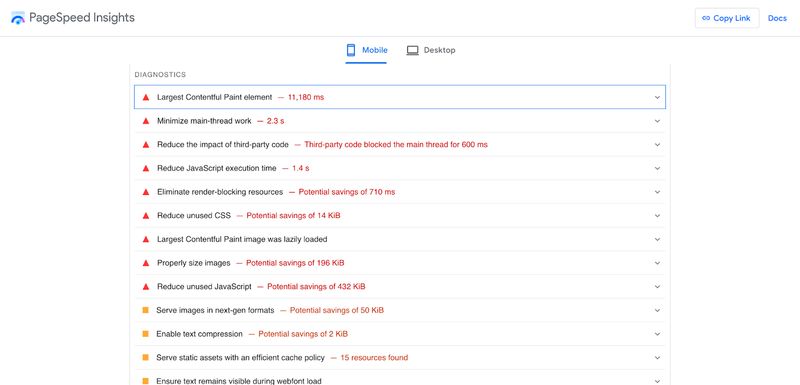
Task: Expand Eliminate render-blocking resources chevron
Action: click(x=657, y=192)
